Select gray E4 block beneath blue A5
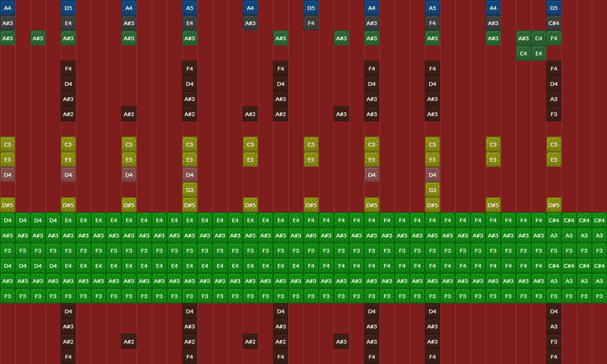This screenshot has width=607, height=364. 190,23
